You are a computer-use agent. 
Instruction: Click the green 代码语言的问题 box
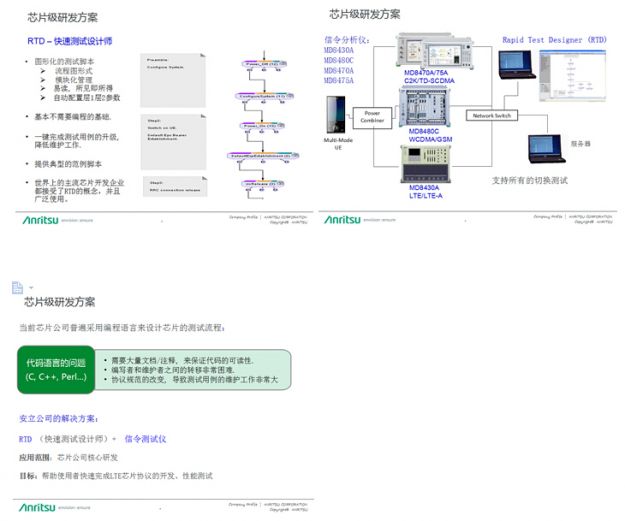pos(56,370)
